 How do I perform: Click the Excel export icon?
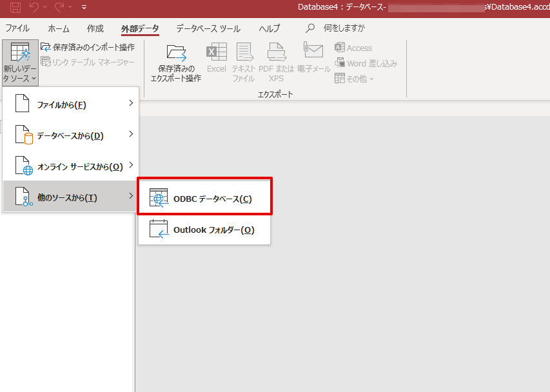click(217, 52)
